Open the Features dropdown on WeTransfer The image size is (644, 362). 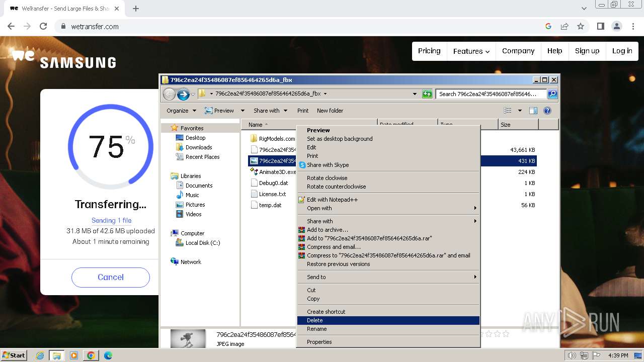[471, 51]
